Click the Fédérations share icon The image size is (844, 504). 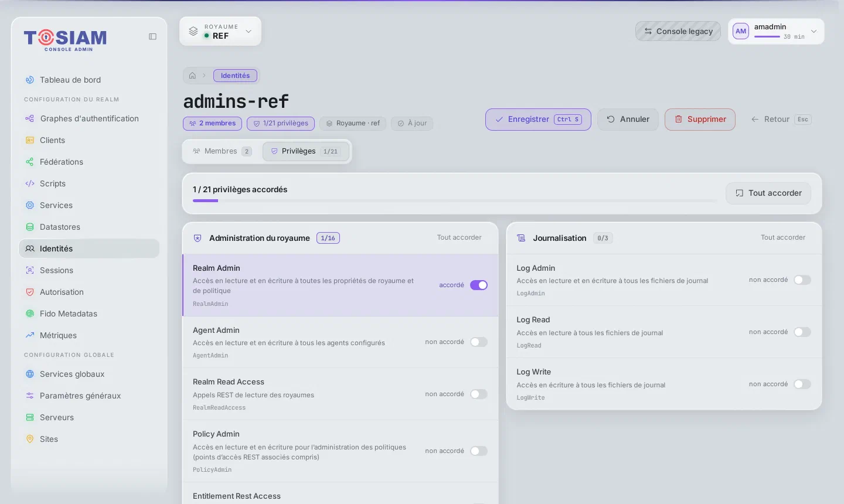(x=30, y=162)
